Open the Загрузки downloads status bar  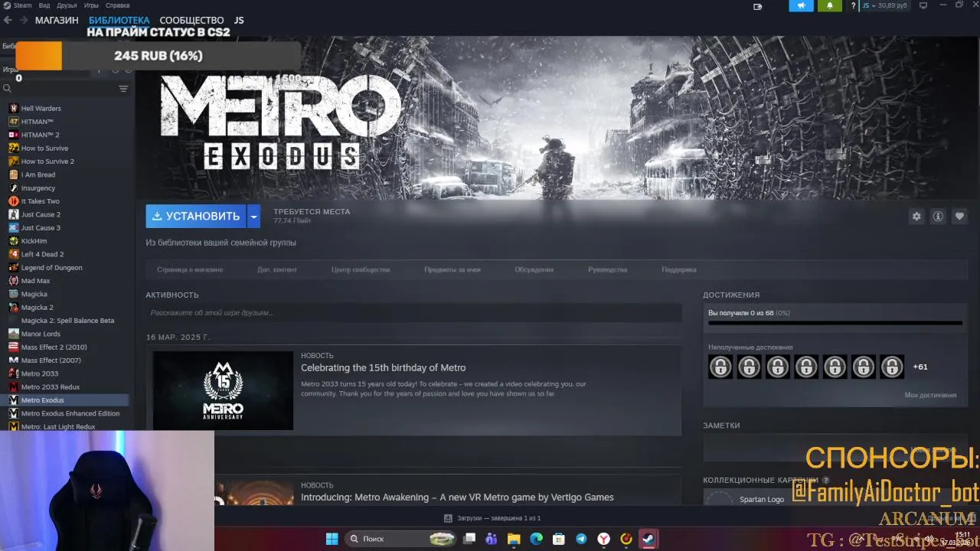point(492,518)
